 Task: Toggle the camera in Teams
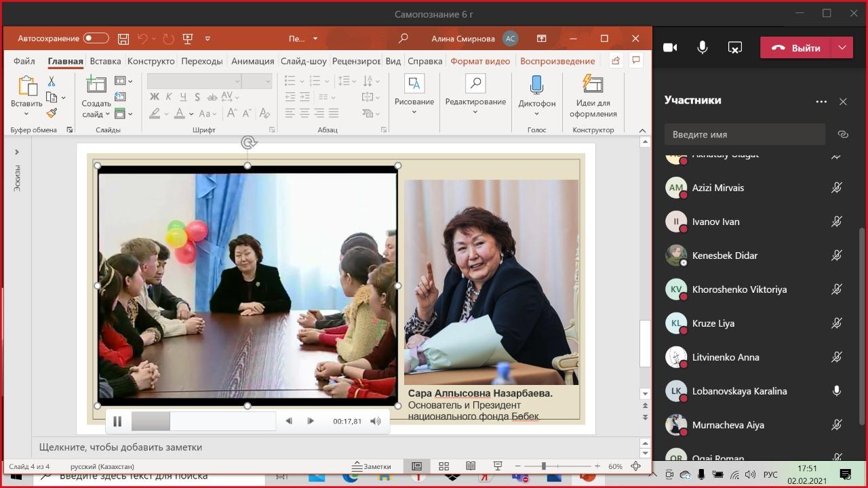(670, 47)
